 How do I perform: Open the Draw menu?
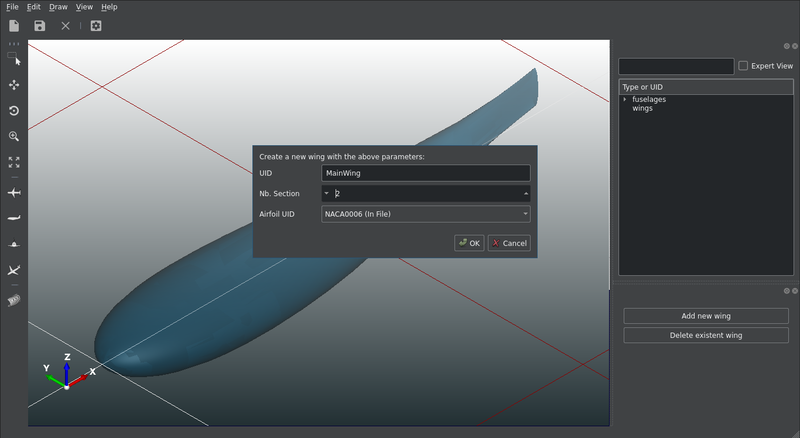(x=57, y=7)
